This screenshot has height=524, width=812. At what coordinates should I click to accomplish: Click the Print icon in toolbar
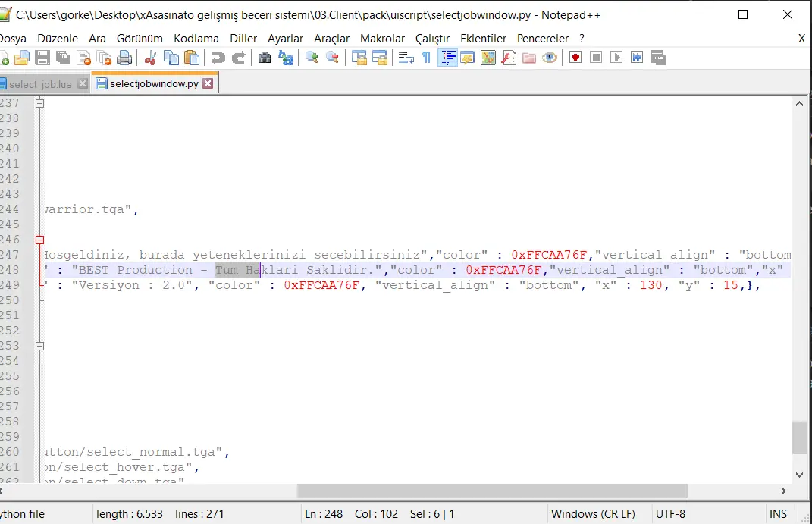pos(124,58)
